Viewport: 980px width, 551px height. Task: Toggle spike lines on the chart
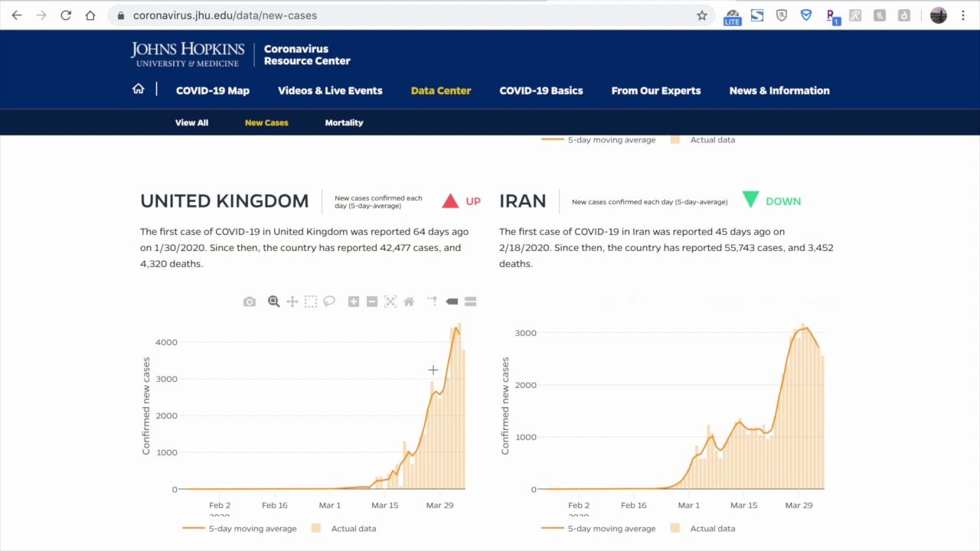click(433, 302)
